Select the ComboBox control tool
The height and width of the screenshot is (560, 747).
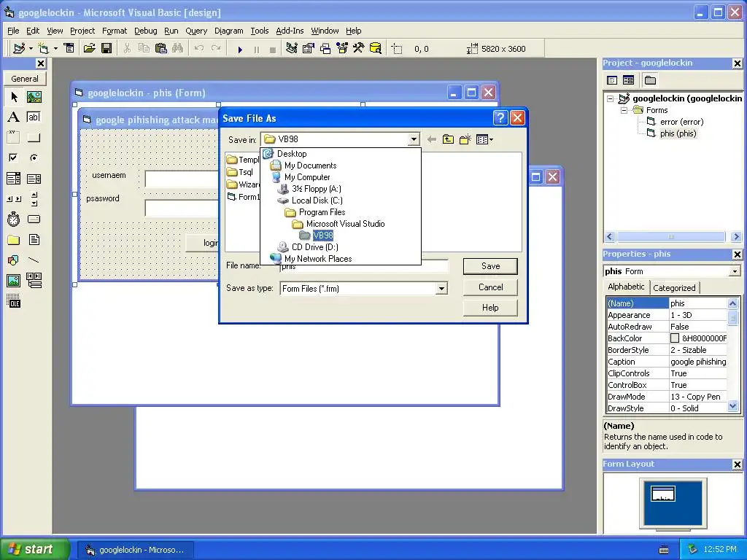coord(14,179)
